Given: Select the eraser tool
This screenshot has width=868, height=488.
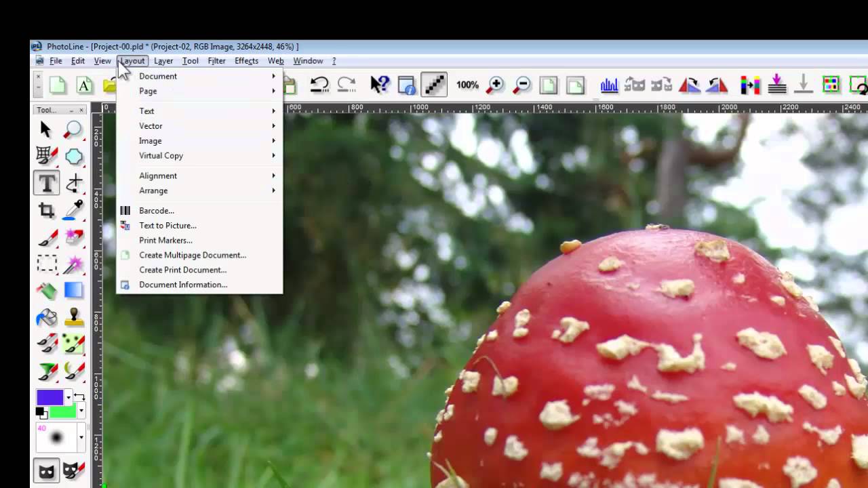Looking at the screenshot, I should (x=73, y=237).
